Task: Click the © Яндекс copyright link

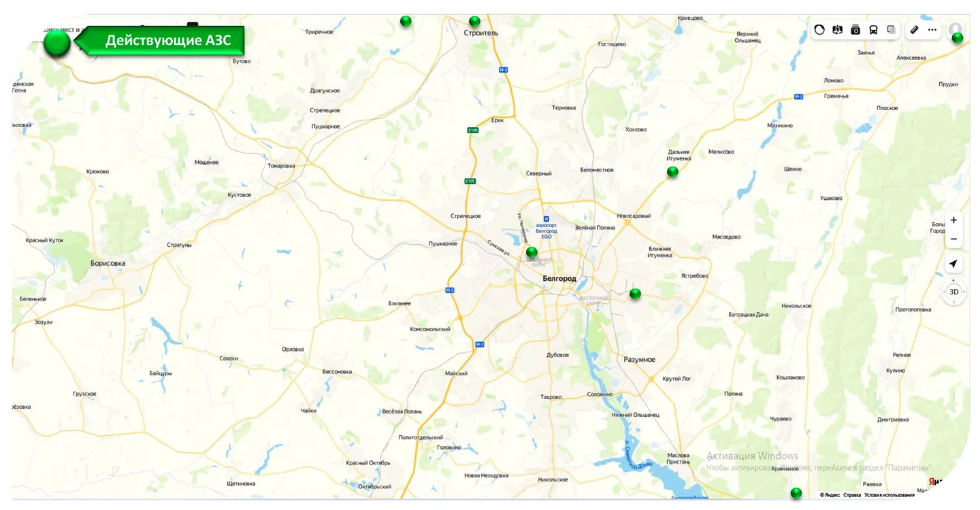Action: point(830,495)
